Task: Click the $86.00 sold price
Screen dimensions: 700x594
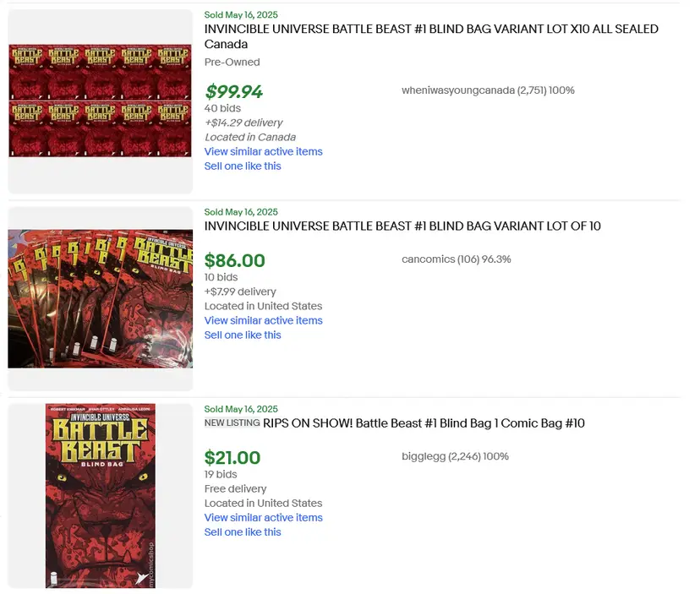Action: [x=234, y=260]
